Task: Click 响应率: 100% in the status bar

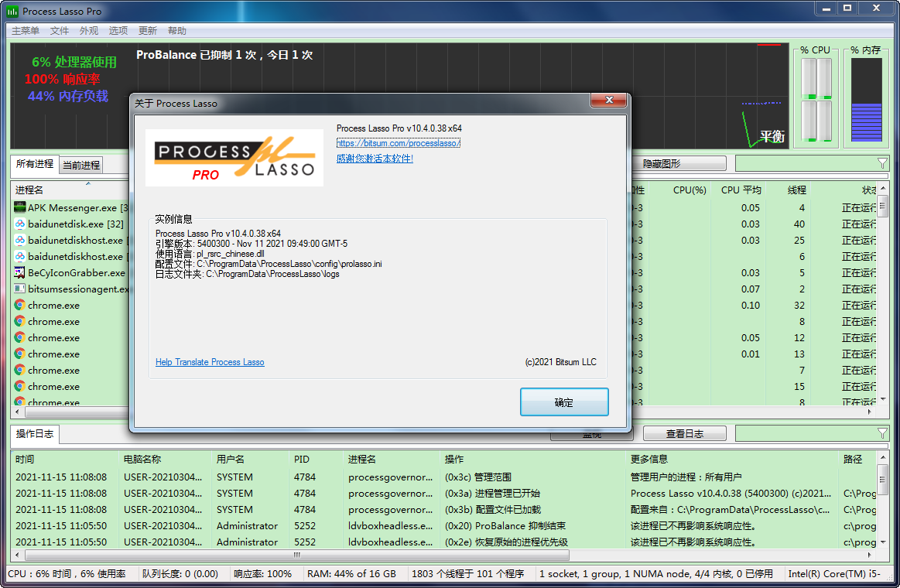Action: click(262, 573)
